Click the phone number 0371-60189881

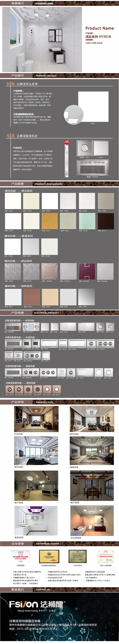click(27, 629)
